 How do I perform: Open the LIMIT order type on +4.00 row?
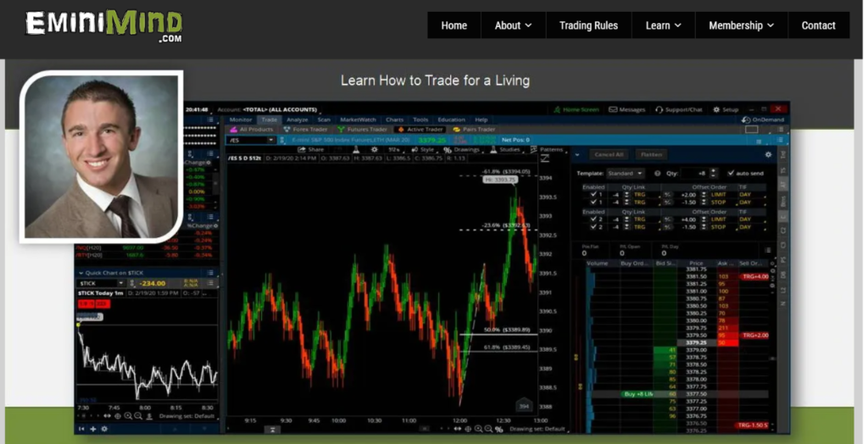(721, 219)
